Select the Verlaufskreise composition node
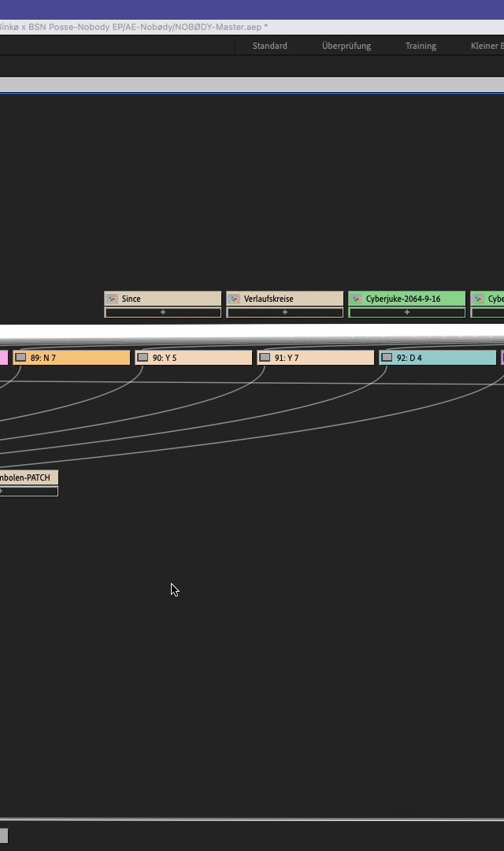Viewport: 504px width, 851px height. click(285, 299)
